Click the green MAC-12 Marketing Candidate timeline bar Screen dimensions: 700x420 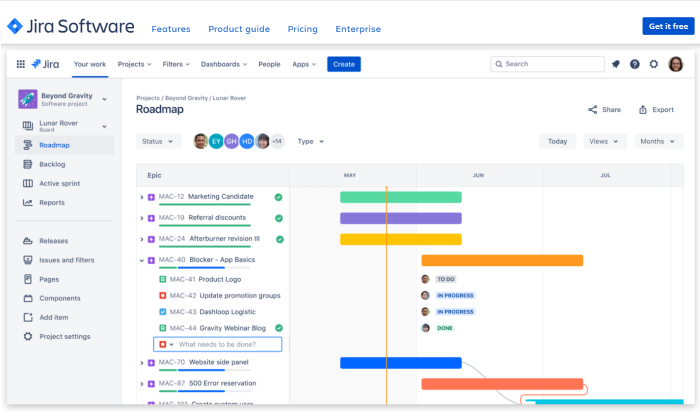[400, 197]
